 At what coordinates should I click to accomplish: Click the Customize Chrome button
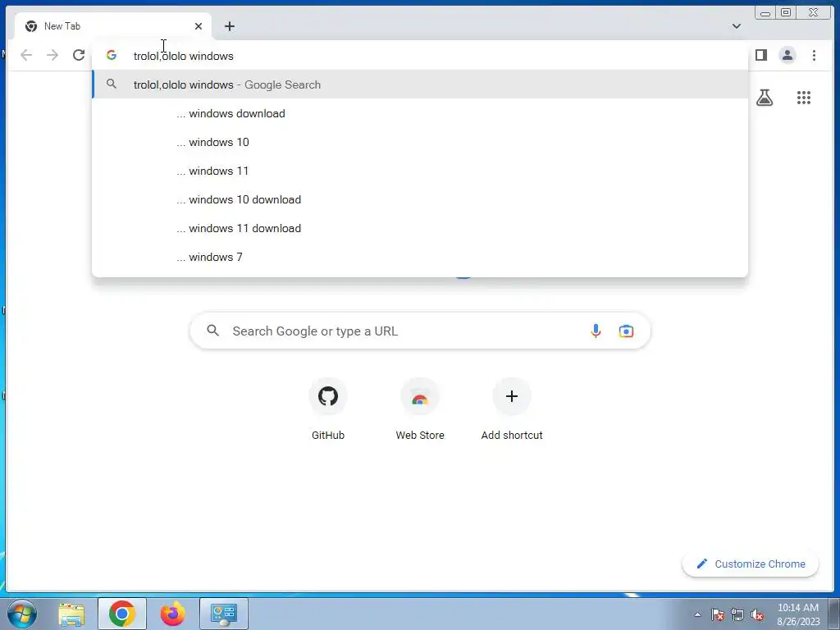pyautogui.click(x=751, y=564)
